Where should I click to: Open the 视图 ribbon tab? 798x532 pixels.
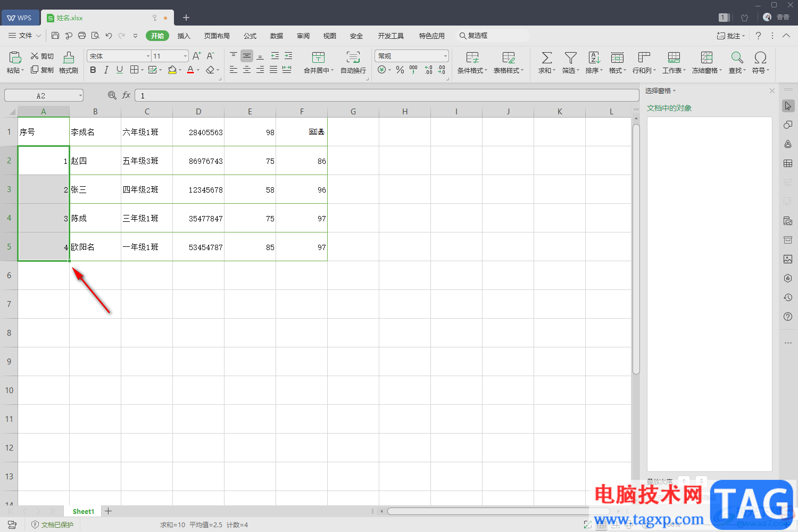pos(330,36)
